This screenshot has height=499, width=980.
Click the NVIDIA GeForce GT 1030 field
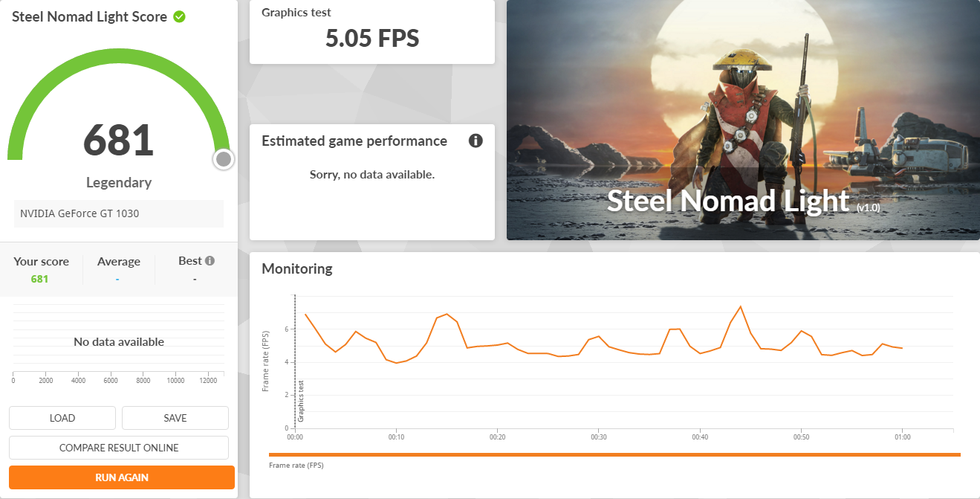(119, 213)
